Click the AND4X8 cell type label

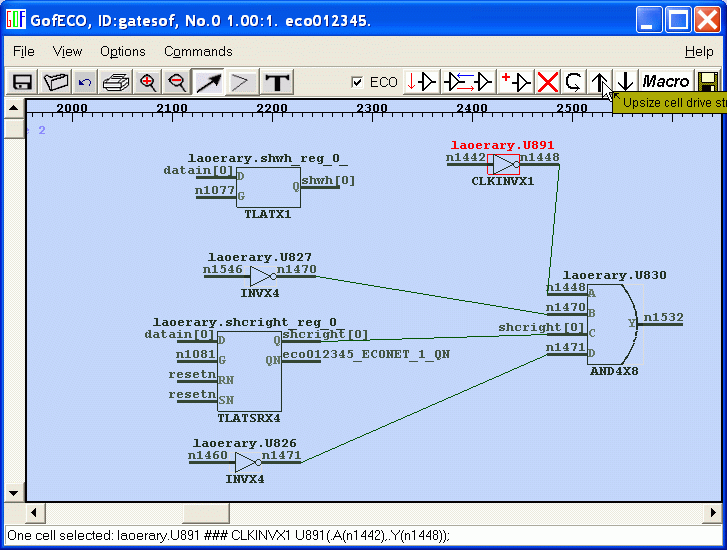coord(614,371)
